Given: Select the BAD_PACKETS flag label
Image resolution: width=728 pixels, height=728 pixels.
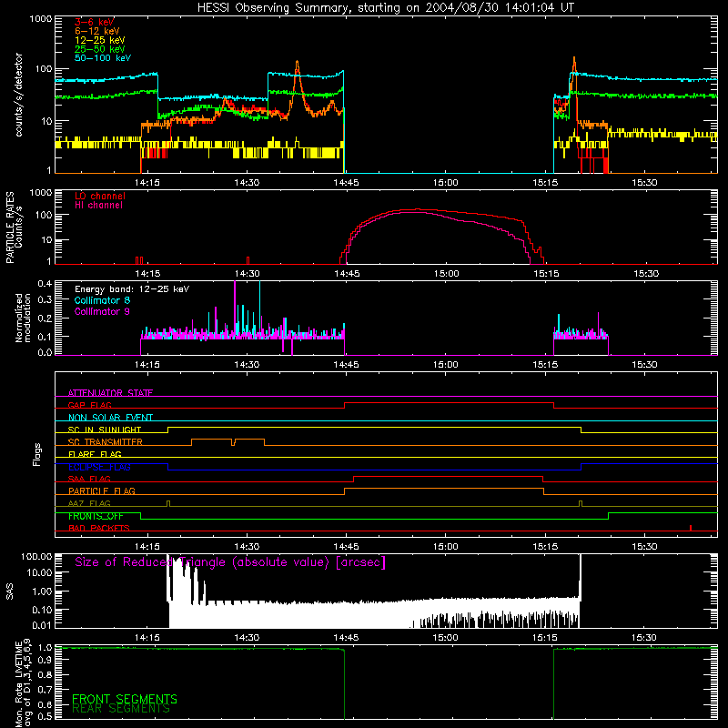Looking at the screenshot, I should (x=99, y=528).
